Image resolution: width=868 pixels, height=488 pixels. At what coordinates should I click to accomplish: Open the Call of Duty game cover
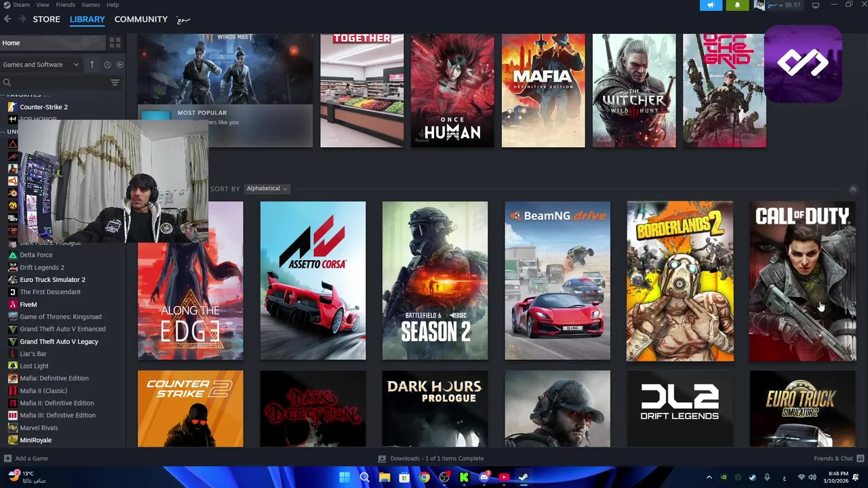[x=802, y=281]
